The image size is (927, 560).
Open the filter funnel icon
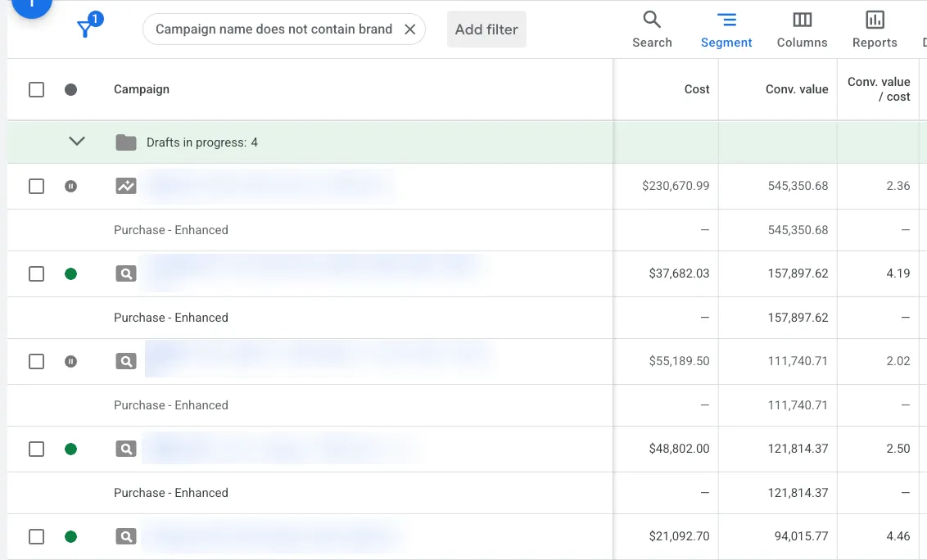86,28
